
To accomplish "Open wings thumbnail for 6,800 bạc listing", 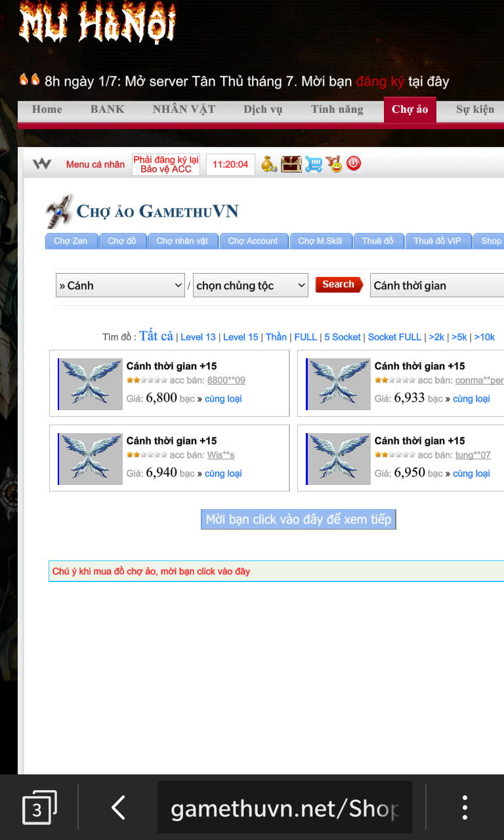I will 91,384.
